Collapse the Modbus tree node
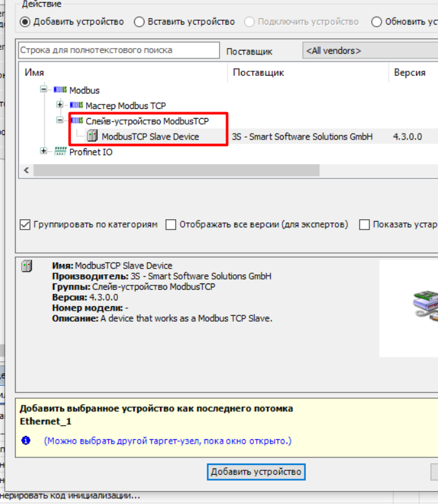 click(43, 90)
